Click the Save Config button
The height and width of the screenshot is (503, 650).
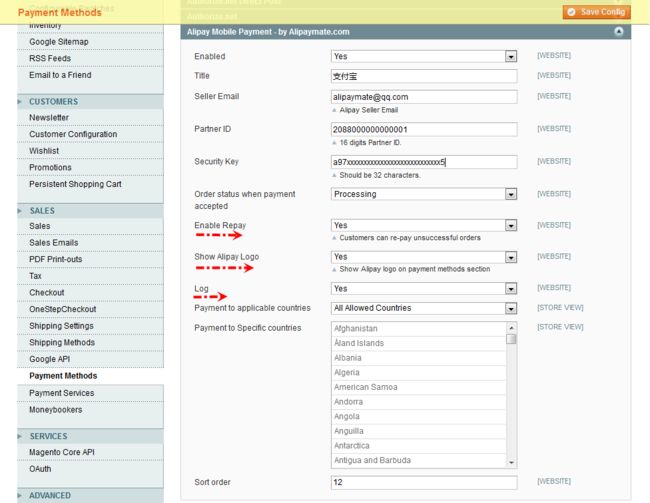click(597, 12)
